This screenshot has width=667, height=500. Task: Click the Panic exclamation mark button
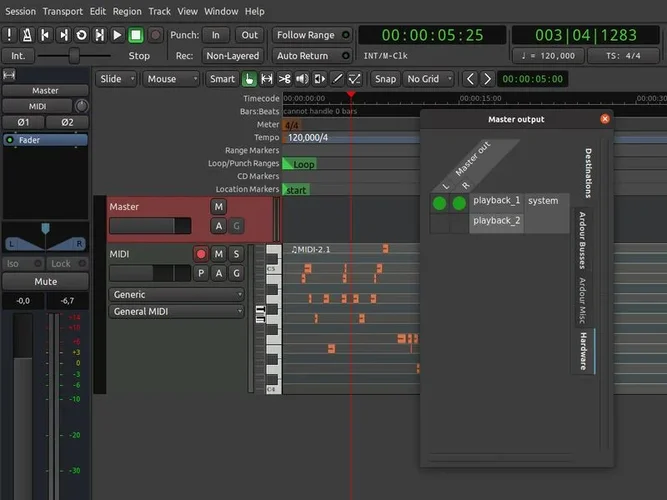click(9, 35)
